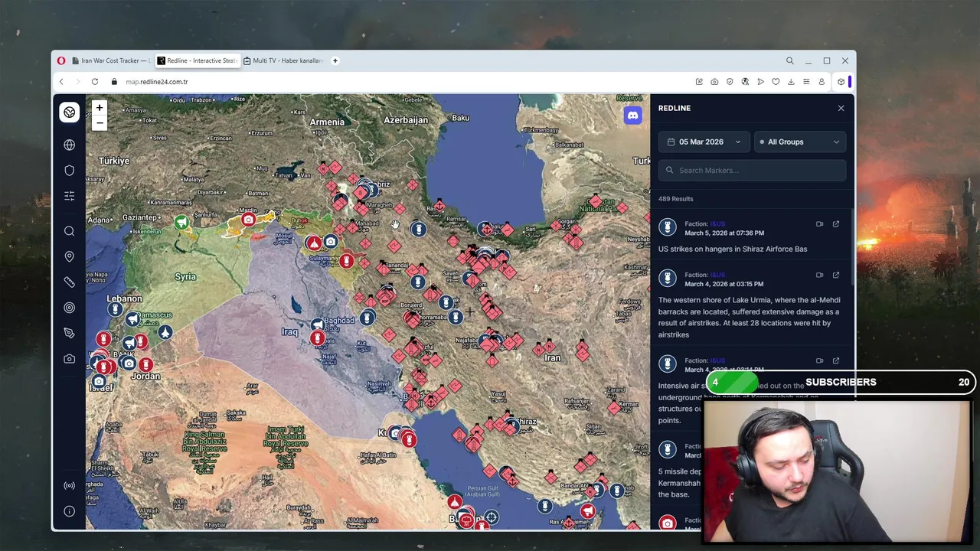Play video for Shiraz Airforce strike entry
This screenshot has width=980, height=551.
819,224
